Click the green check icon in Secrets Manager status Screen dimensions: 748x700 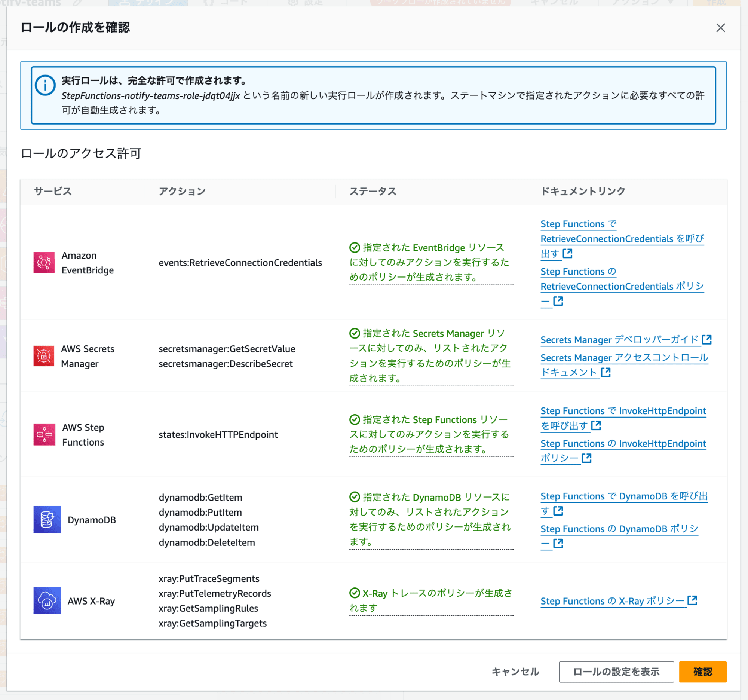pyautogui.click(x=355, y=333)
